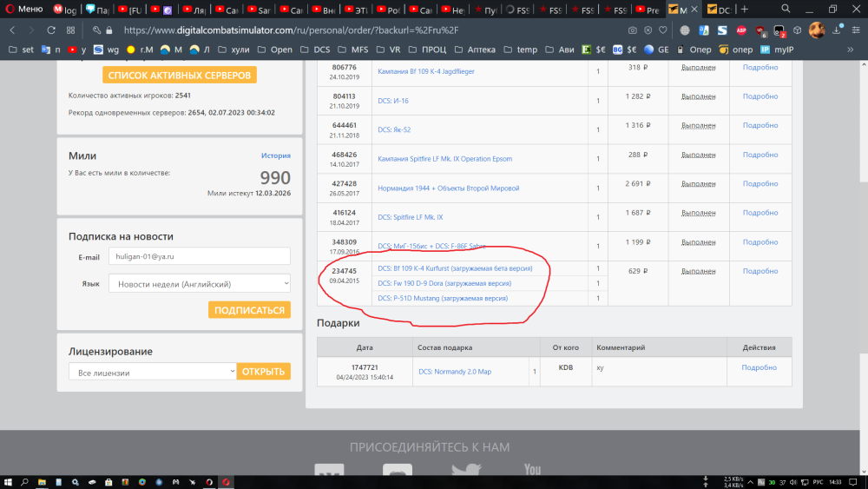
Task: Switch to the log mail tab
Action: 65,10
